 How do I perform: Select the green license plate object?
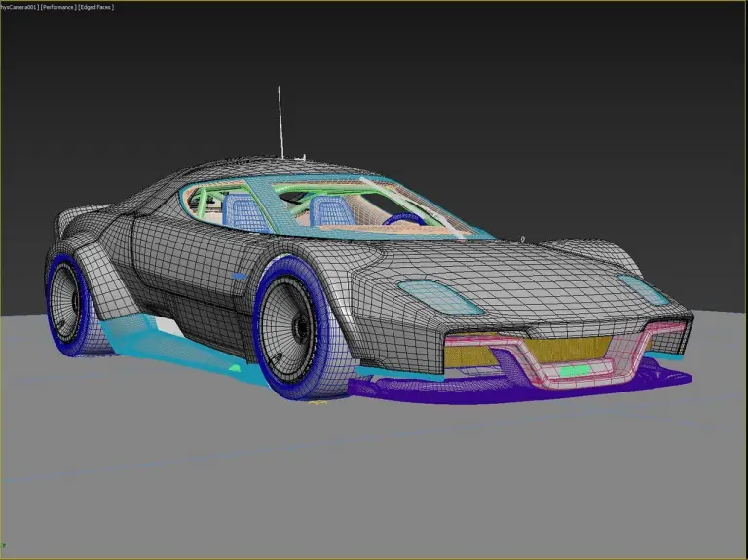(575, 370)
